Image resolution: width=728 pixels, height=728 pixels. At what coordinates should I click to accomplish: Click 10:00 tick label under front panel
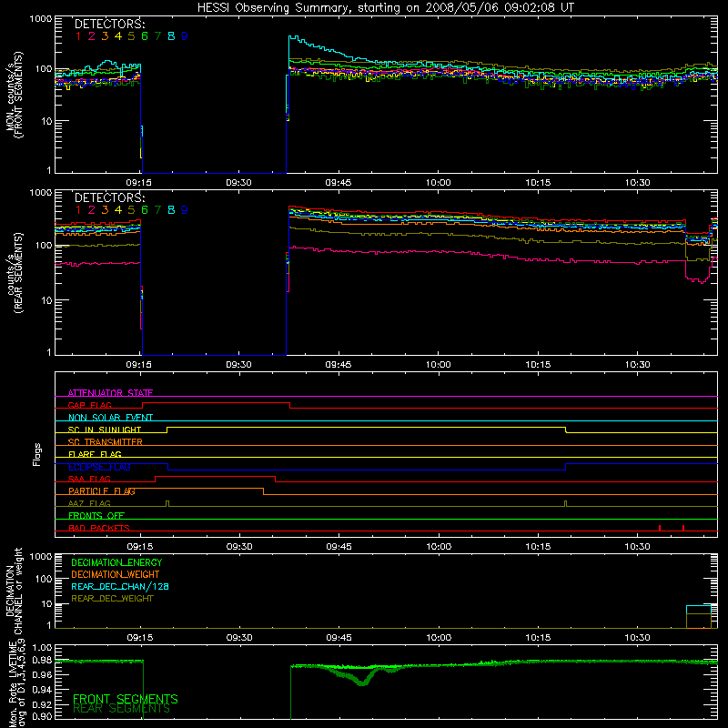coord(439,183)
